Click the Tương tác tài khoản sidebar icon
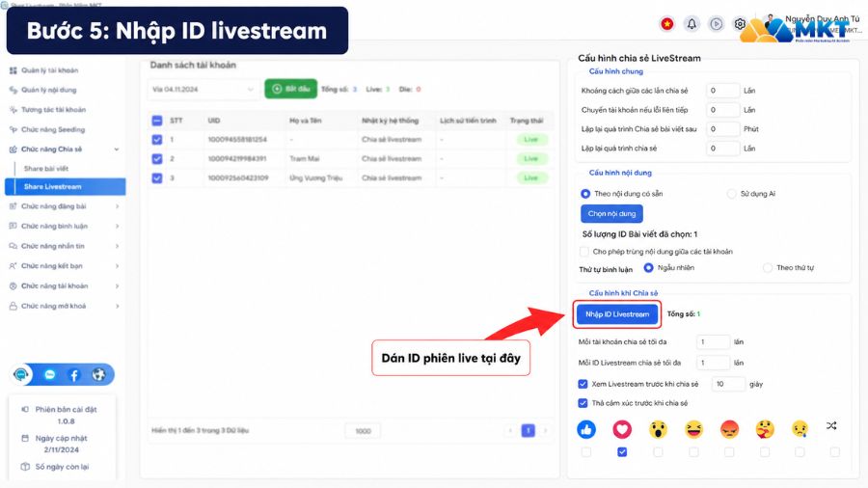Image resolution: width=868 pixels, height=488 pixels. point(14,110)
